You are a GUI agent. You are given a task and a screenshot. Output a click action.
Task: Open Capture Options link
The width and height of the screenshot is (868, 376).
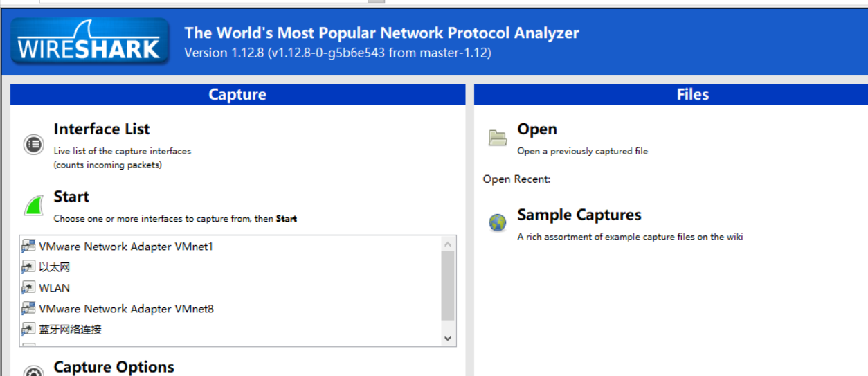click(114, 367)
